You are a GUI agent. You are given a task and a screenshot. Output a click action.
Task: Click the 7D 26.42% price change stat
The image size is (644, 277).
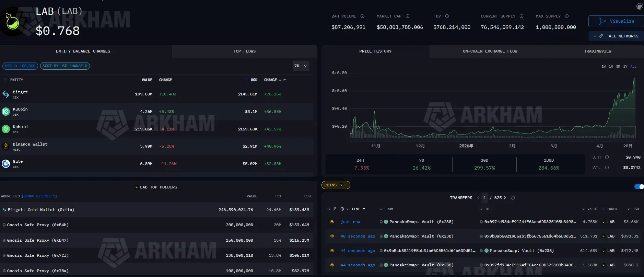[x=421, y=164]
